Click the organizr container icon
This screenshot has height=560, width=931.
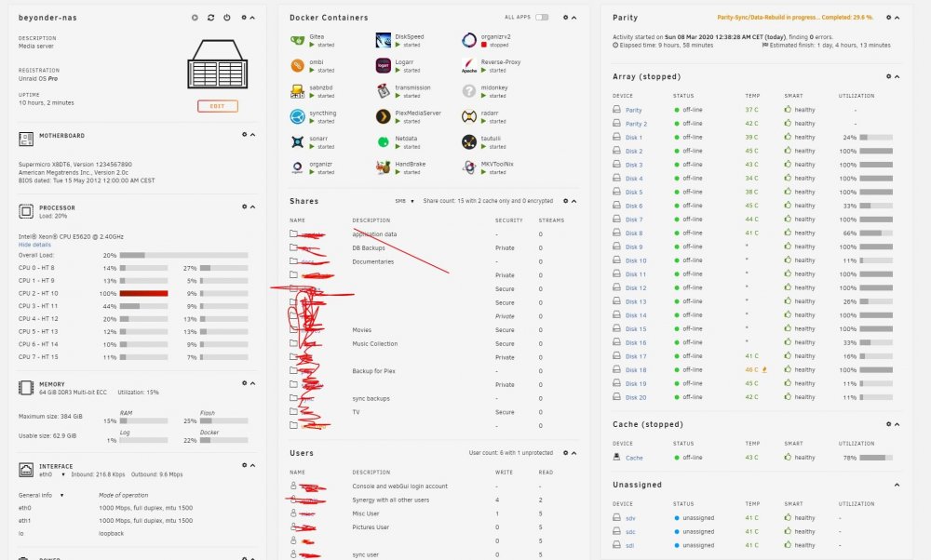coord(298,167)
